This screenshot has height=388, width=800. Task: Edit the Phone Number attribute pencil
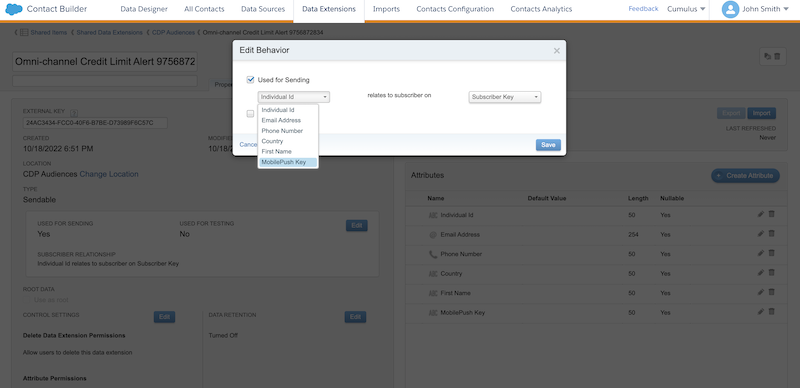[x=761, y=253]
